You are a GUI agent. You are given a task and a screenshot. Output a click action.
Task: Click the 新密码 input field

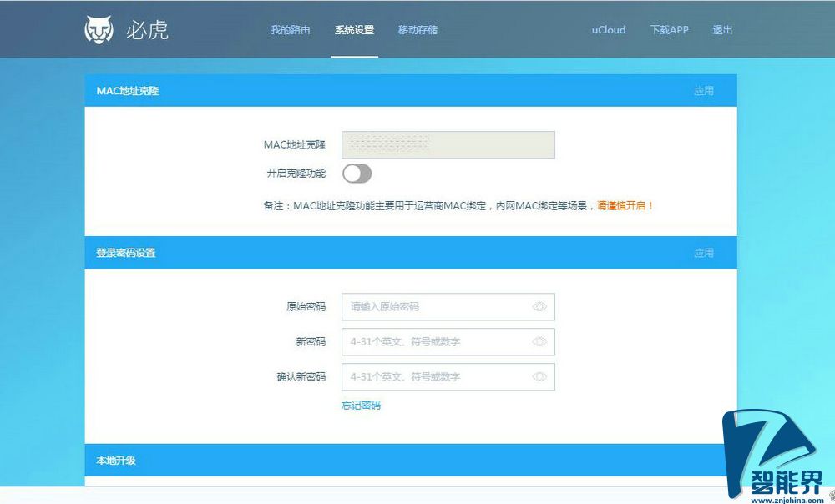click(x=434, y=342)
